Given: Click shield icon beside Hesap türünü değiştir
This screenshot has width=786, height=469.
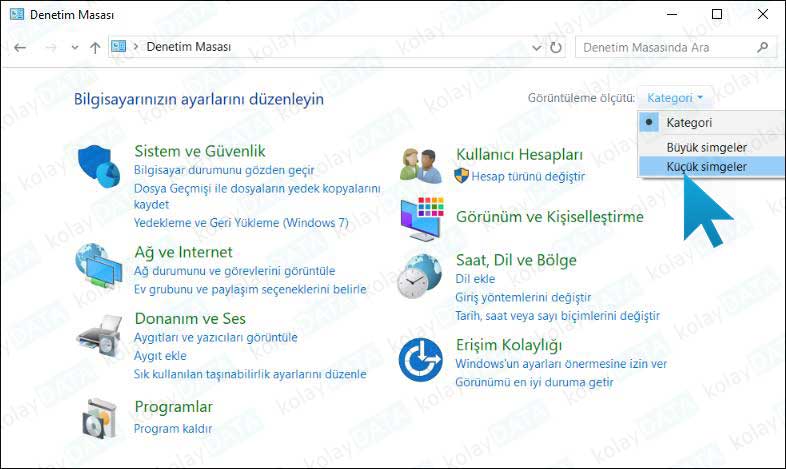Looking at the screenshot, I should point(461,176).
